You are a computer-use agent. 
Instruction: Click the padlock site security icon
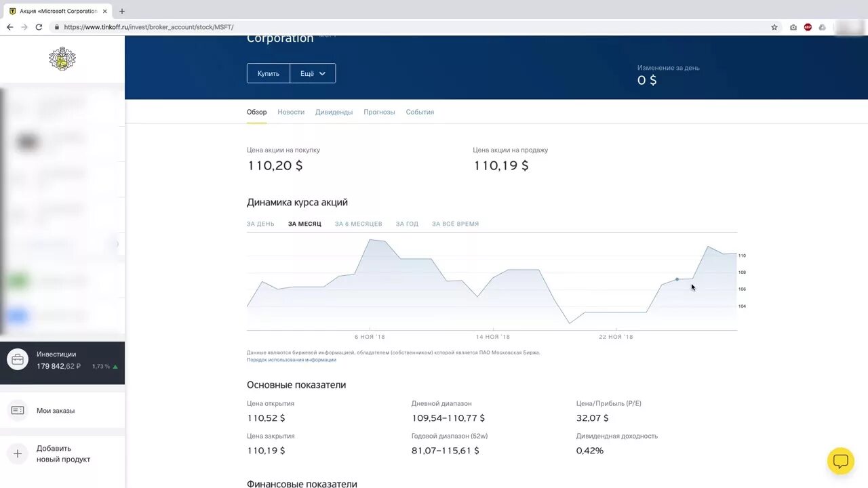click(x=57, y=27)
